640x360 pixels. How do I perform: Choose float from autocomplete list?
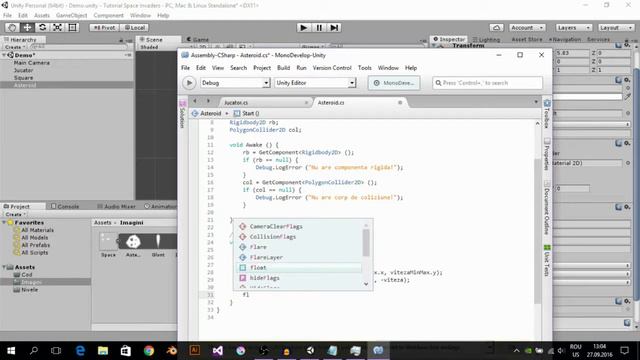coord(299,268)
